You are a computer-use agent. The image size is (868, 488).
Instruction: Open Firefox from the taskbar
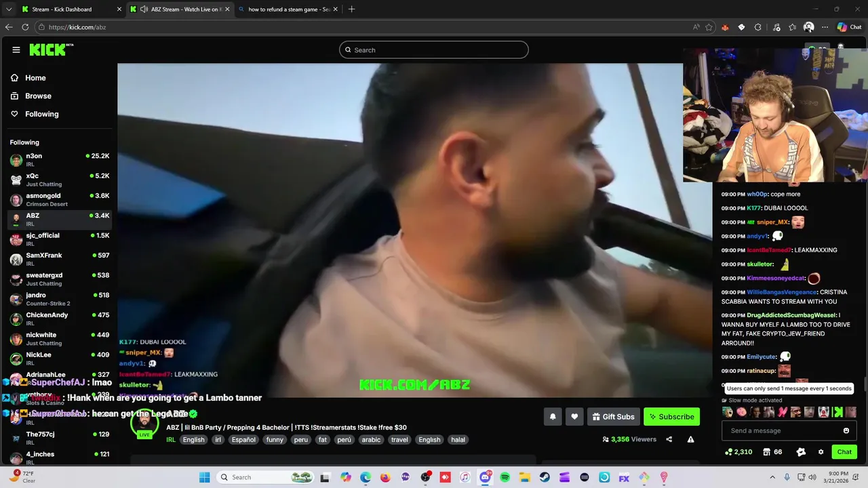point(386,477)
